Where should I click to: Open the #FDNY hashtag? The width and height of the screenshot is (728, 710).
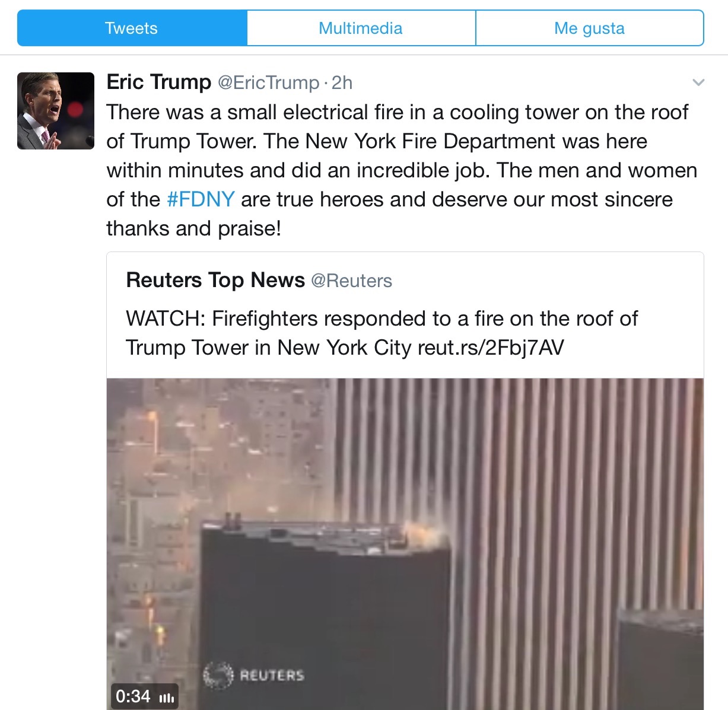(201, 199)
